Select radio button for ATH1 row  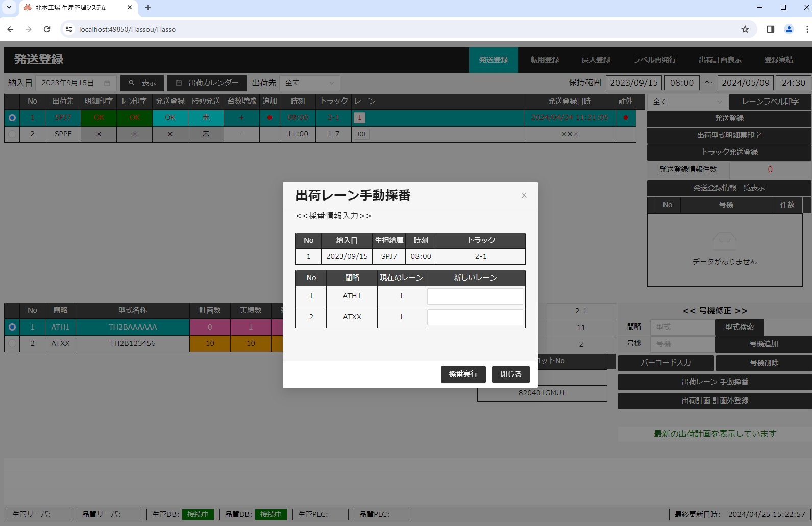pyautogui.click(x=12, y=327)
